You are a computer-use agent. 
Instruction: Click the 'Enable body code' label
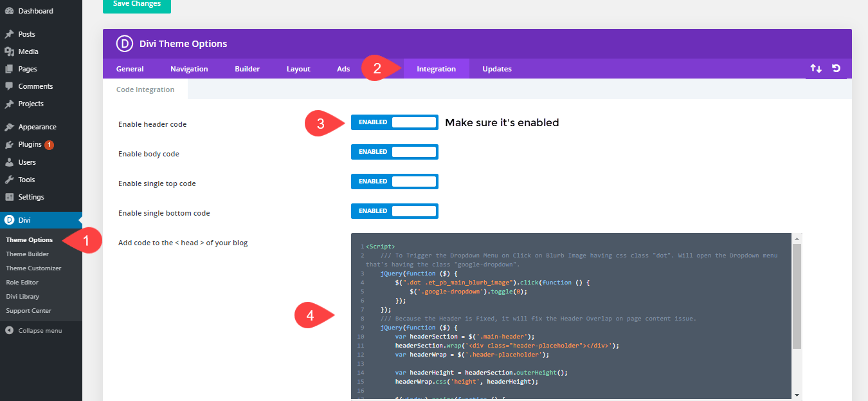pos(149,154)
